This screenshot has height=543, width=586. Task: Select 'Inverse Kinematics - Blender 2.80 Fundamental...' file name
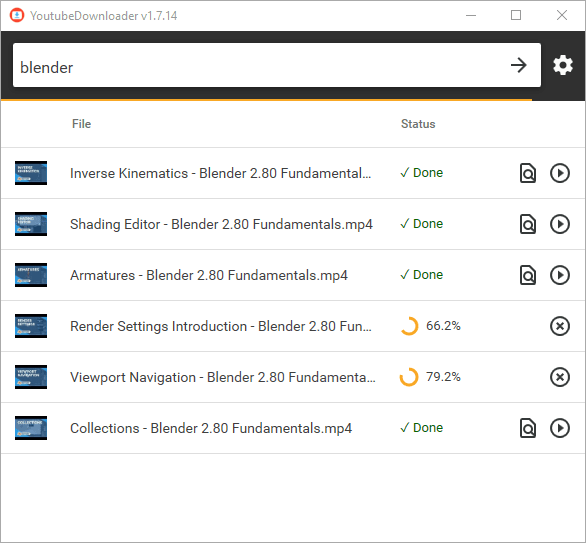click(x=220, y=173)
